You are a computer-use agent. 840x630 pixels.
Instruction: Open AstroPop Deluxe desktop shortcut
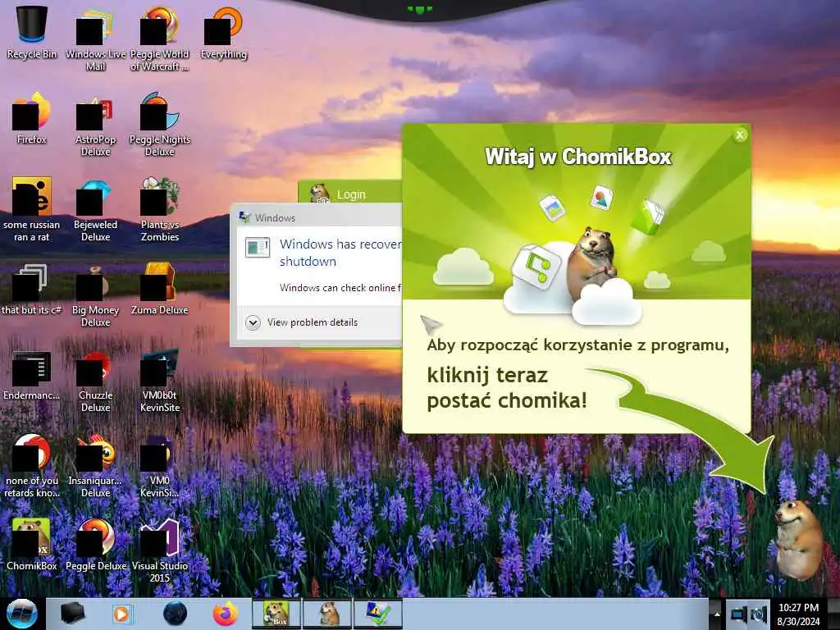click(95, 125)
